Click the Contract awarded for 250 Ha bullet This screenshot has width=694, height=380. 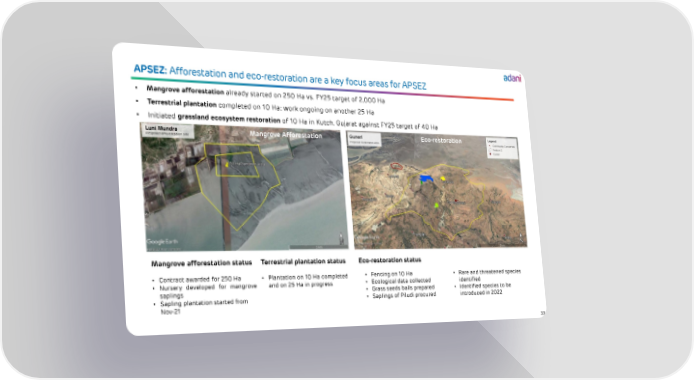[200, 280]
